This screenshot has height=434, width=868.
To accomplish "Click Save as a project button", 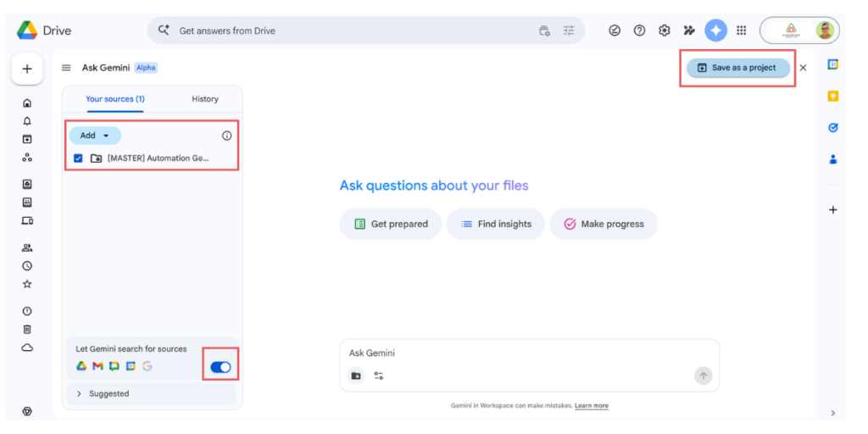I will (x=738, y=68).
